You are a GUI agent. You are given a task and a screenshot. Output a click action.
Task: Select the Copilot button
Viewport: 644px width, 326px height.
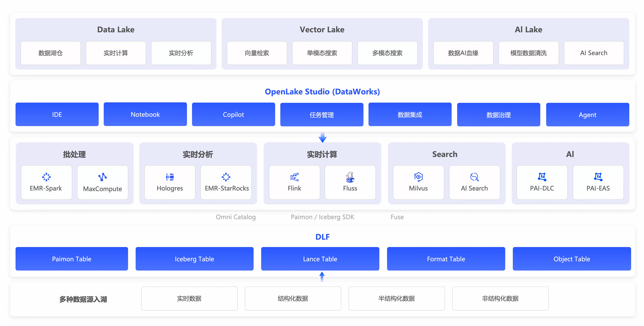pyautogui.click(x=233, y=115)
